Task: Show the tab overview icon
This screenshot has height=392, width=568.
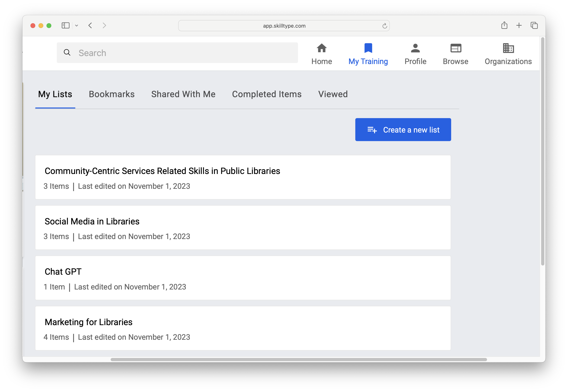Action: click(534, 25)
